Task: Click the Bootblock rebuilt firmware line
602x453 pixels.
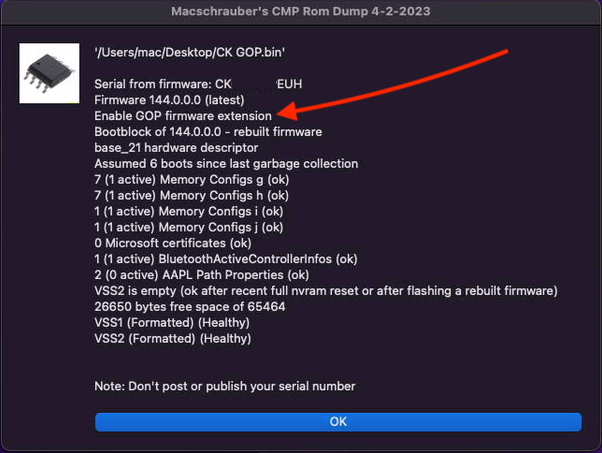Action: [208, 132]
